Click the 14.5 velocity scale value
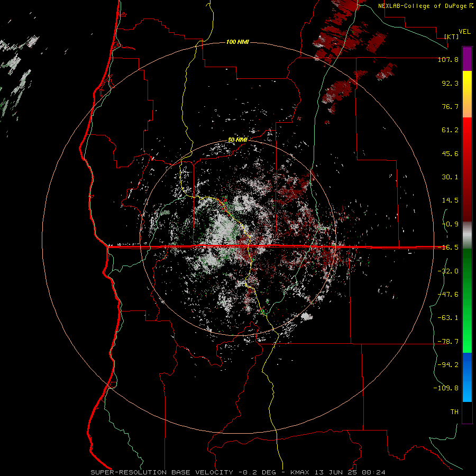The width and height of the screenshot is (476, 476). tap(450, 200)
